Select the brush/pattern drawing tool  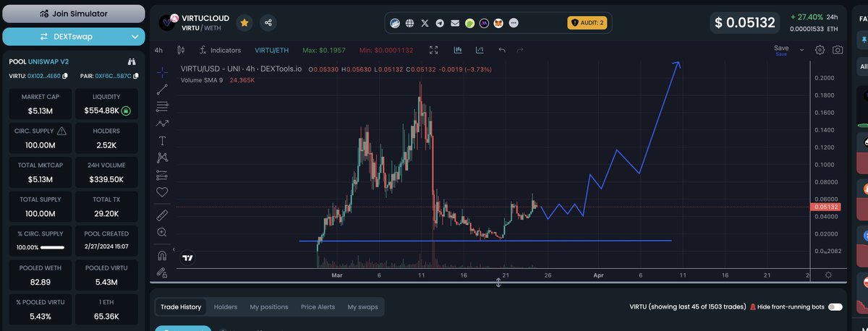tap(162, 124)
